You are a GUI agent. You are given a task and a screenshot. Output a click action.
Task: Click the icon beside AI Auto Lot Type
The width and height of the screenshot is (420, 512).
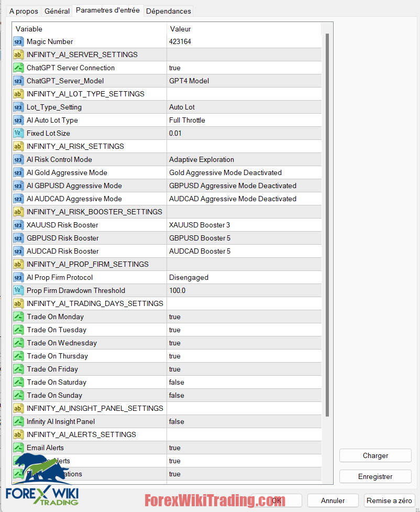coord(18,120)
